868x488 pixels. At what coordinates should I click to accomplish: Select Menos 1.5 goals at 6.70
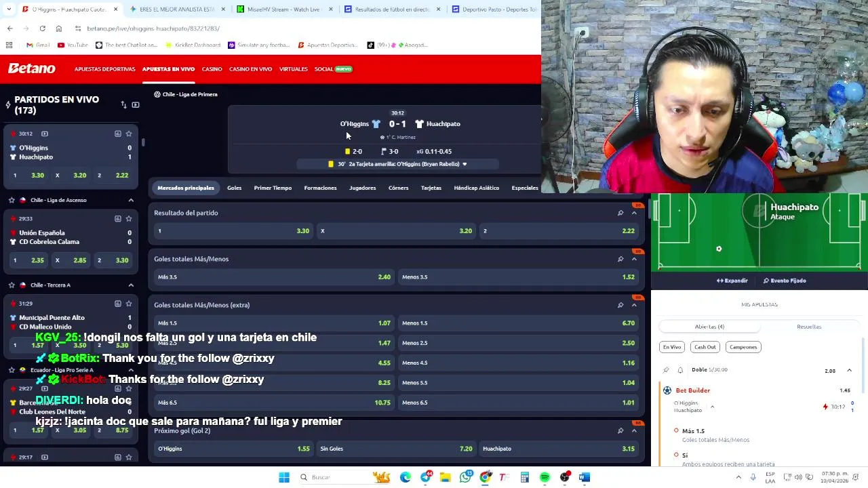(517, 323)
